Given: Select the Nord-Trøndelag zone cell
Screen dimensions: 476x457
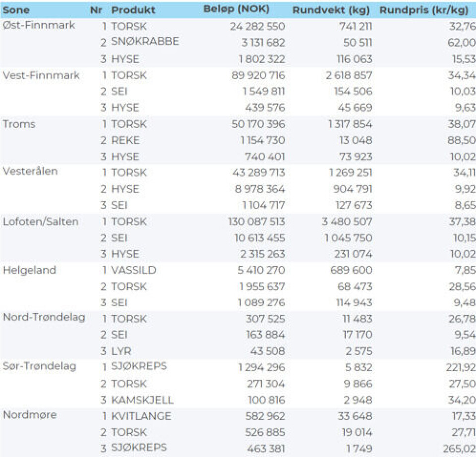Looking at the screenshot, I should point(44,318).
